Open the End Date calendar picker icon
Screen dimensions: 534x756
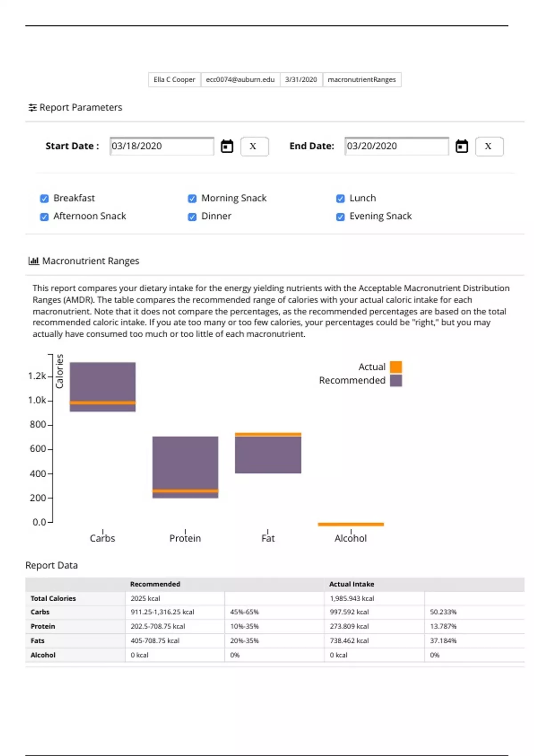pyautogui.click(x=461, y=146)
